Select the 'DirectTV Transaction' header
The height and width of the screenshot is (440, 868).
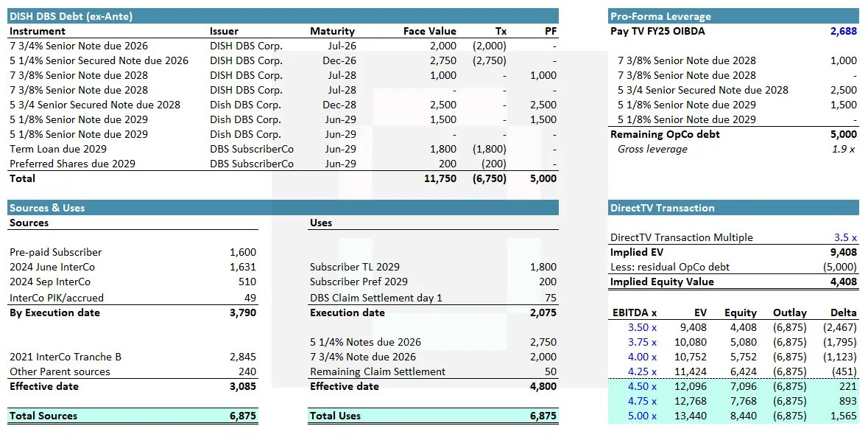(x=733, y=208)
